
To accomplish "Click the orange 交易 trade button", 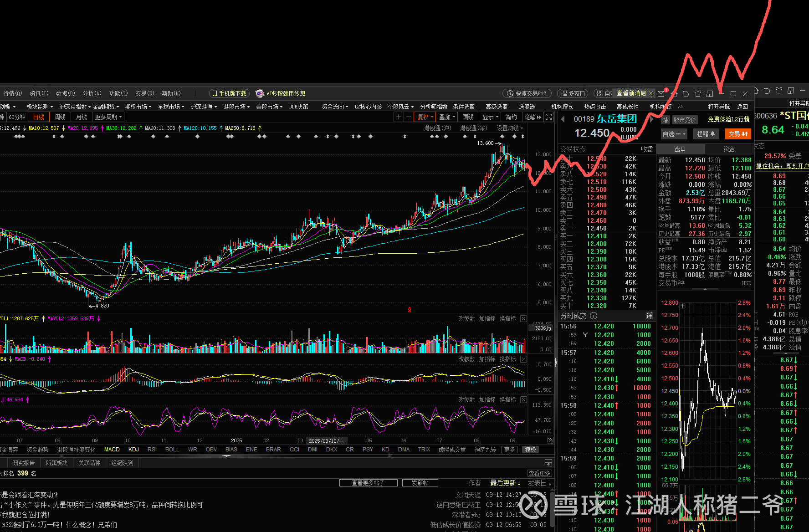I will [738, 134].
